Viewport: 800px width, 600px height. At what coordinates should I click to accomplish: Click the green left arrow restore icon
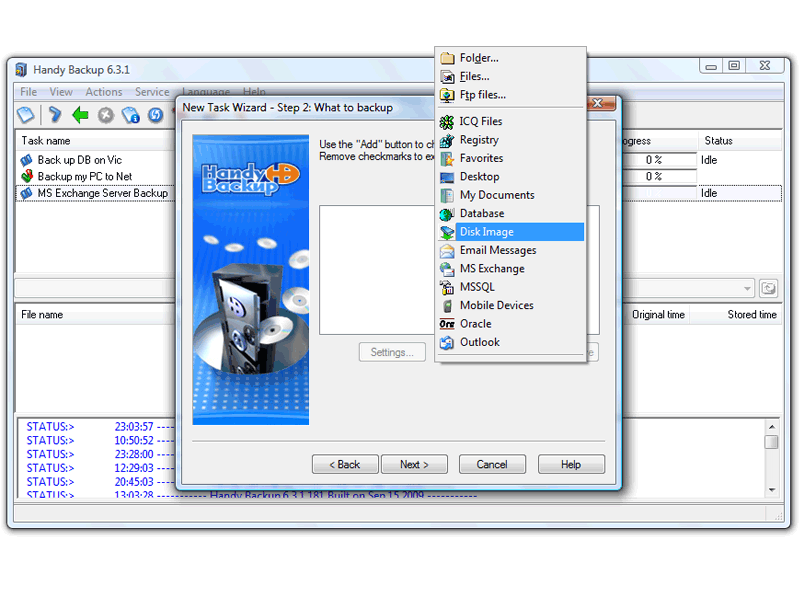coord(80,115)
